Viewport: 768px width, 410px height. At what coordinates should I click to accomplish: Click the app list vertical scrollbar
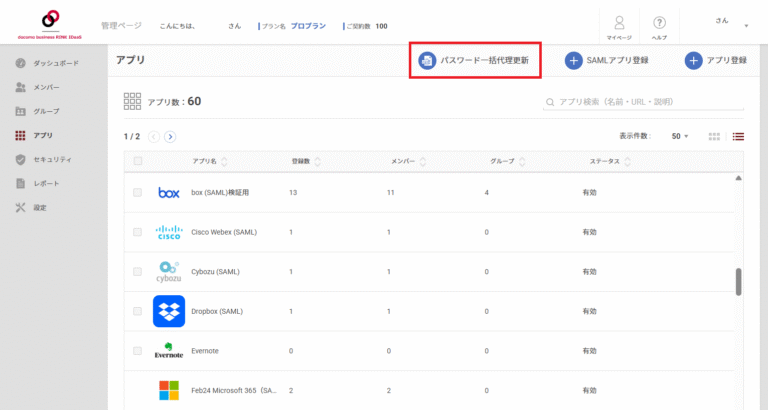tap(739, 282)
